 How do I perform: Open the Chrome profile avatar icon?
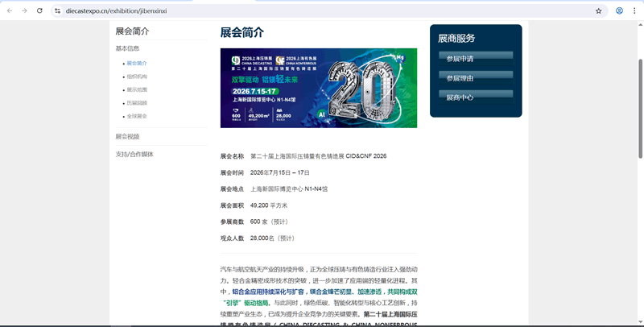tap(619, 10)
